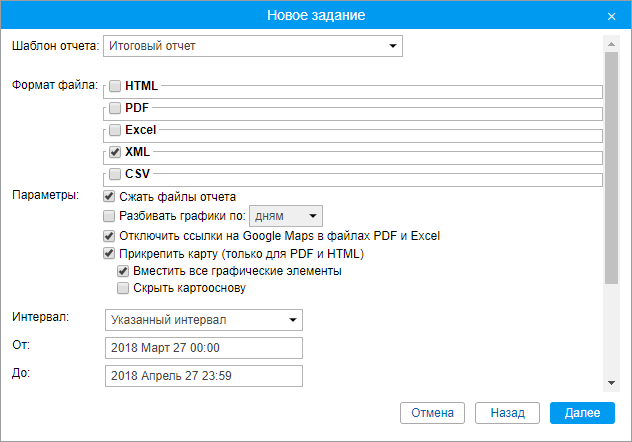Viewport: 632px width, 442px height.
Task: Expand the Указанный интервал dropdown
Action: pyautogui.click(x=204, y=320)
